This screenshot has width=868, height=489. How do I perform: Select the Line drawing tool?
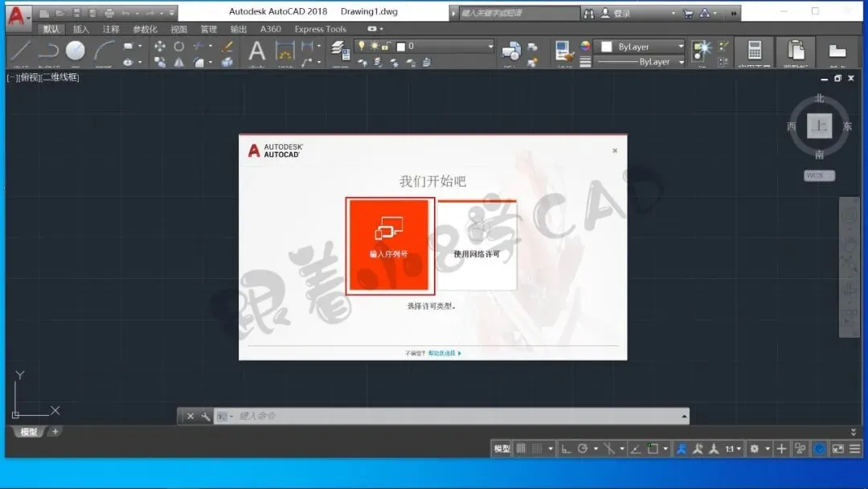point(20,51)
